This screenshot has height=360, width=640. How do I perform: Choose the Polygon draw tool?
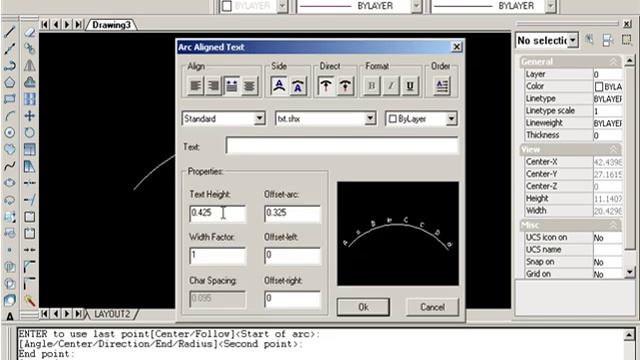pyautogui.click(x=10, y=82)
